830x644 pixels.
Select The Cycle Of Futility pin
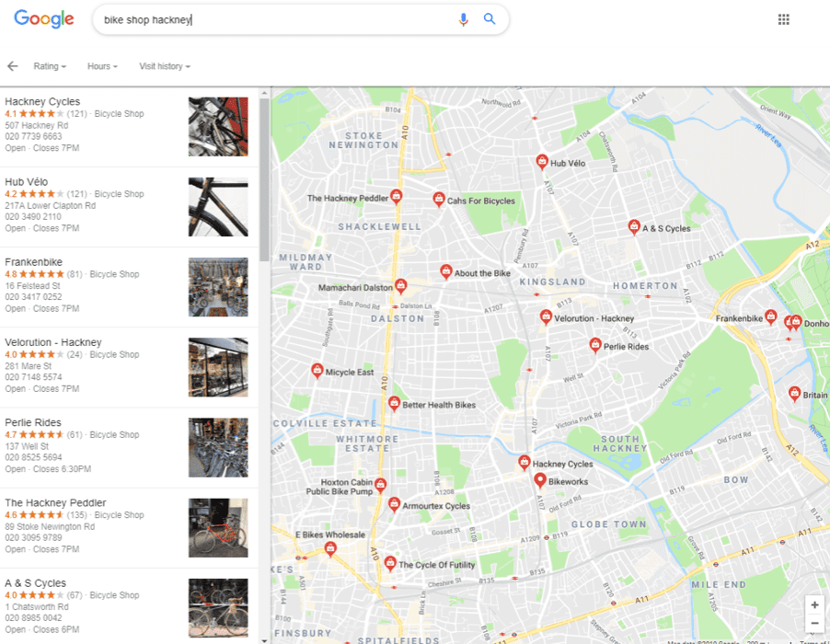pos(390,563)
